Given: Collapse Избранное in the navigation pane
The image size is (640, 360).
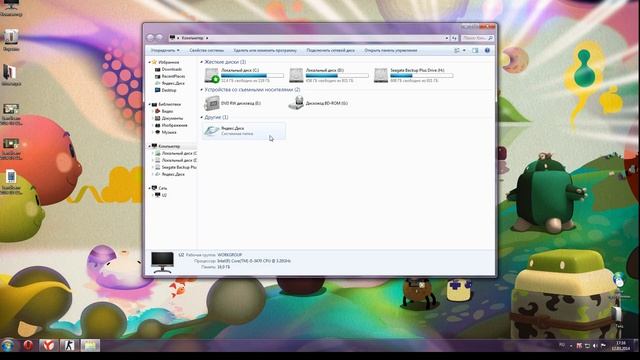Looking at the screenshot, I should 149,62.
